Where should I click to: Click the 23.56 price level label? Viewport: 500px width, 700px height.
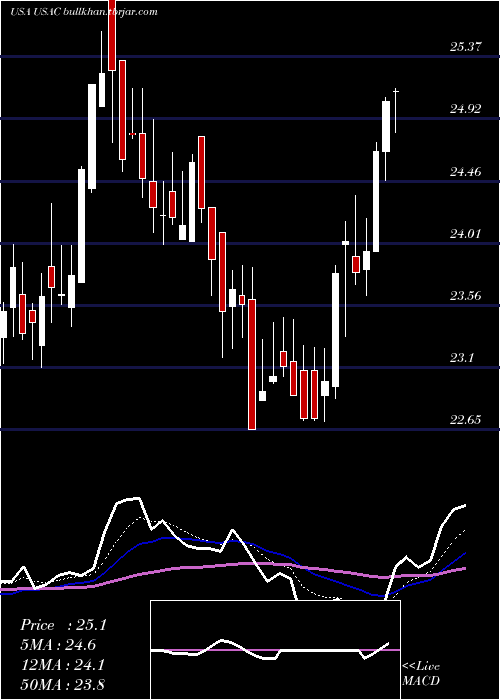click(x=466, y=295)
